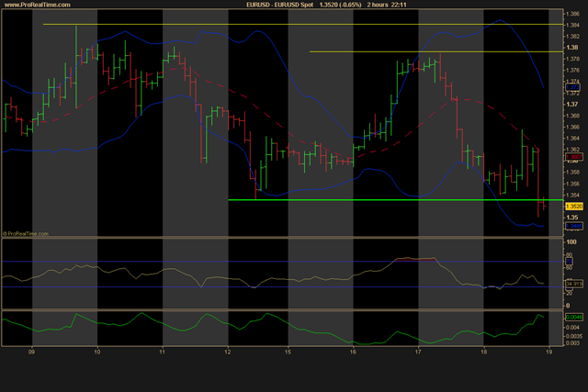Click the RSI scale 100 label
This screenshot has width=588, height=392.
tap(571, 242)
